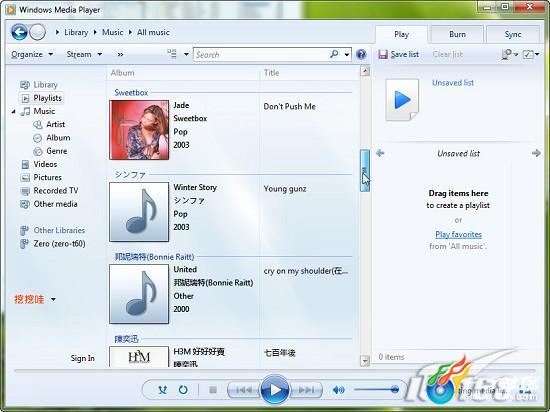Click the library list scrollbar thumb
Image resolution: width=550 pixels, height=412 pixels.
(x=365, y=170)
